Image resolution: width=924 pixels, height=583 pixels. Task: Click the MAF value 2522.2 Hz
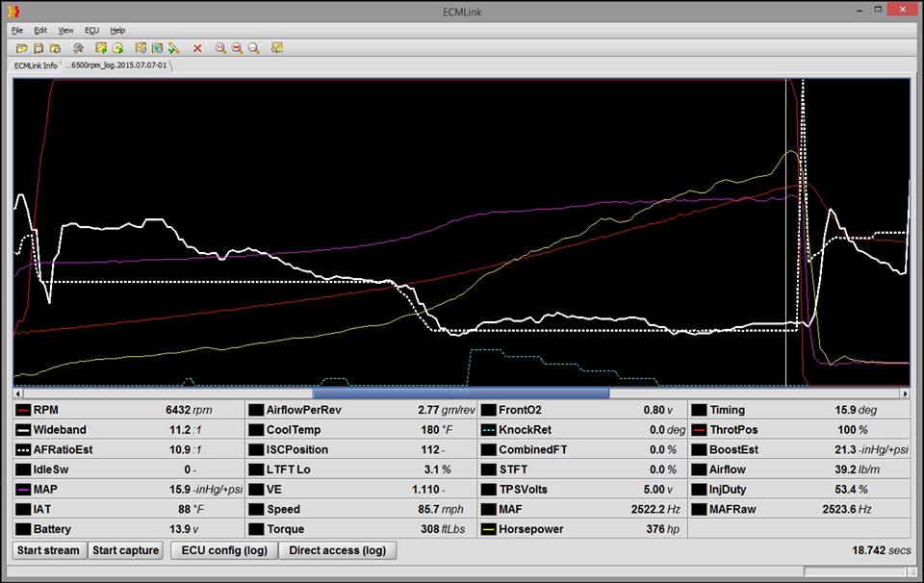(655, 509)
